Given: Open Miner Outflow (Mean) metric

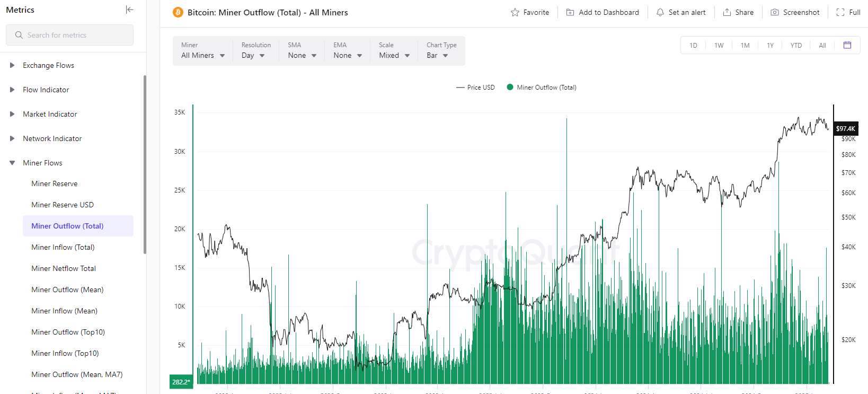Looking at the screenshot, I should [67, 290].
